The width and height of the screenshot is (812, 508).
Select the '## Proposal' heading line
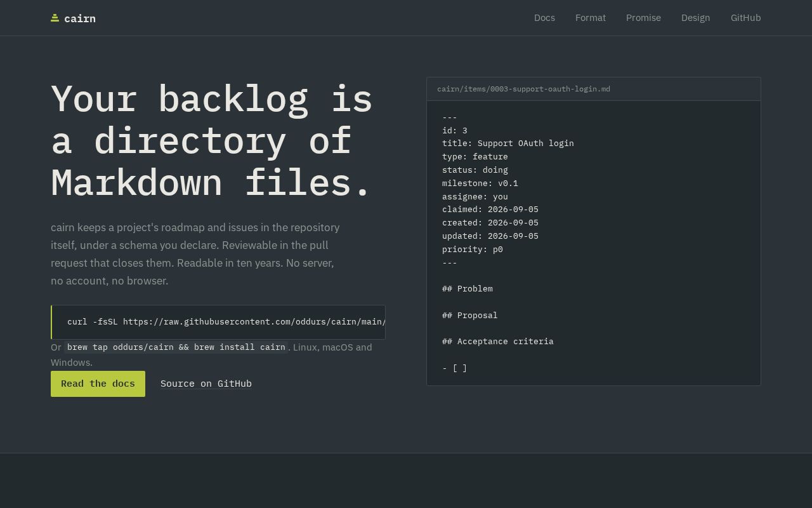[470, 316]
